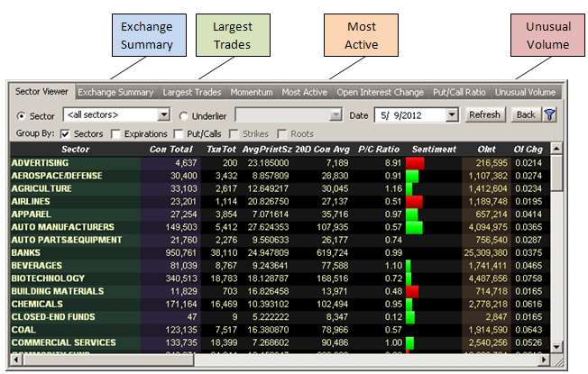
Task: Enable the Put/Calls group-by checkbox
Action: [x=179, y=133]
